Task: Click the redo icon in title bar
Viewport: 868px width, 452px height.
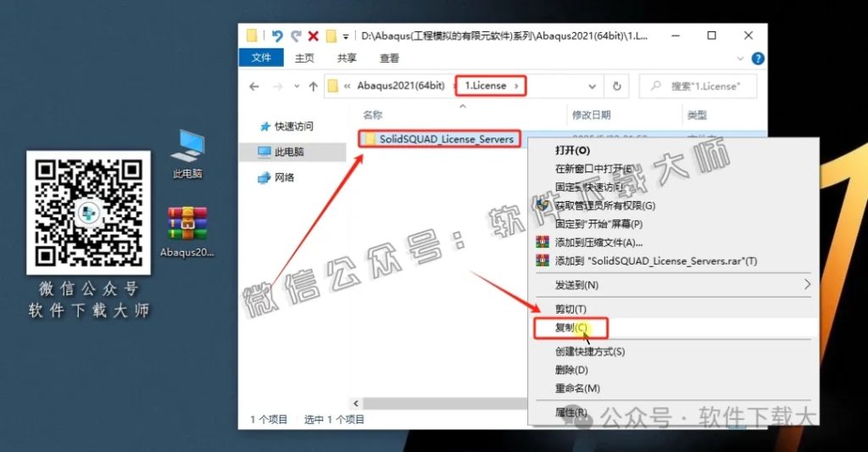Action: click(x=296, y=36)
